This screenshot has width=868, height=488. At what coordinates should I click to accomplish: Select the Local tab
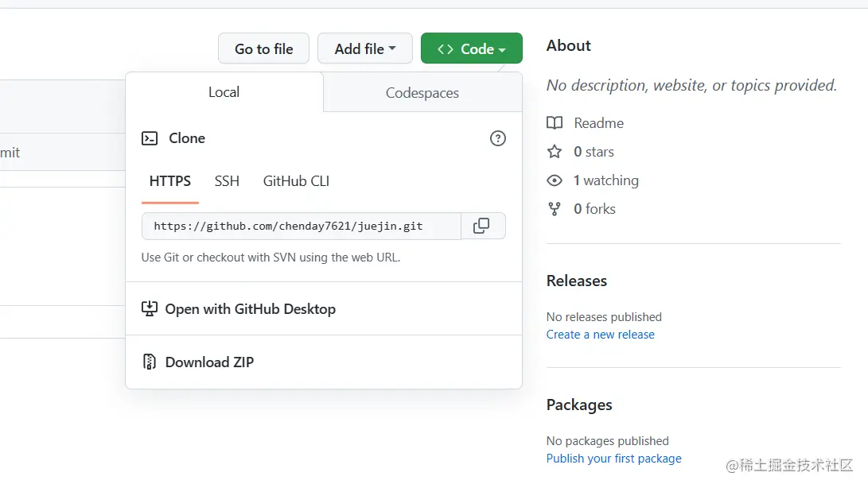click(224, 92)
